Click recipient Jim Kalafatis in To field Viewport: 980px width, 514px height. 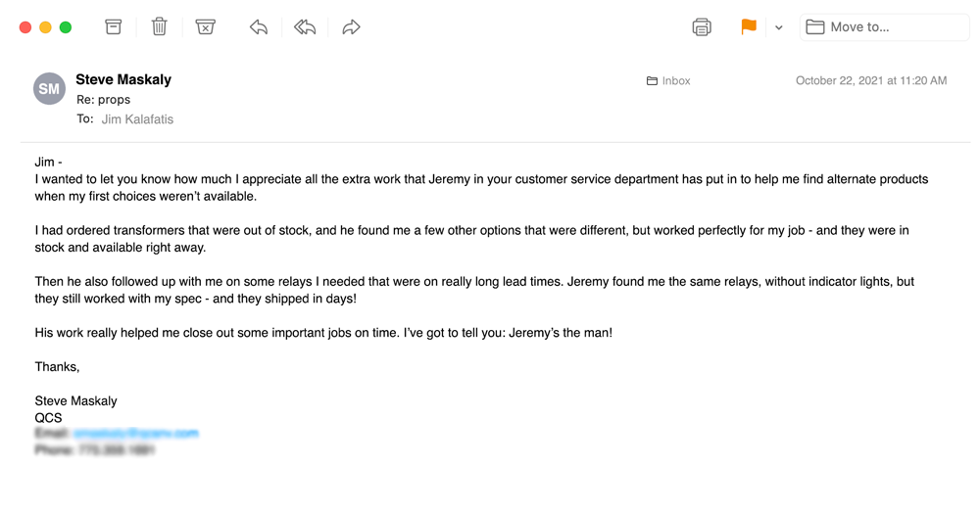click(x=137, y=119)
